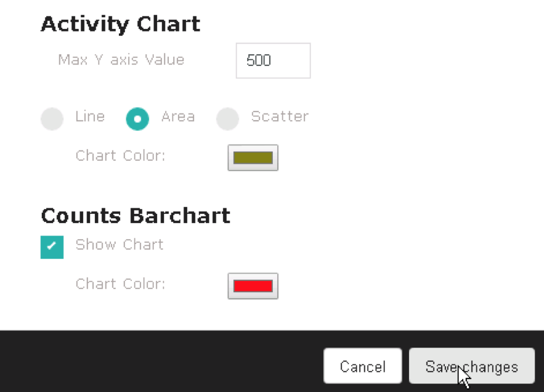Select the Area radio button
544x392 pixels.
pyautogui.click(x=137, y=119)
